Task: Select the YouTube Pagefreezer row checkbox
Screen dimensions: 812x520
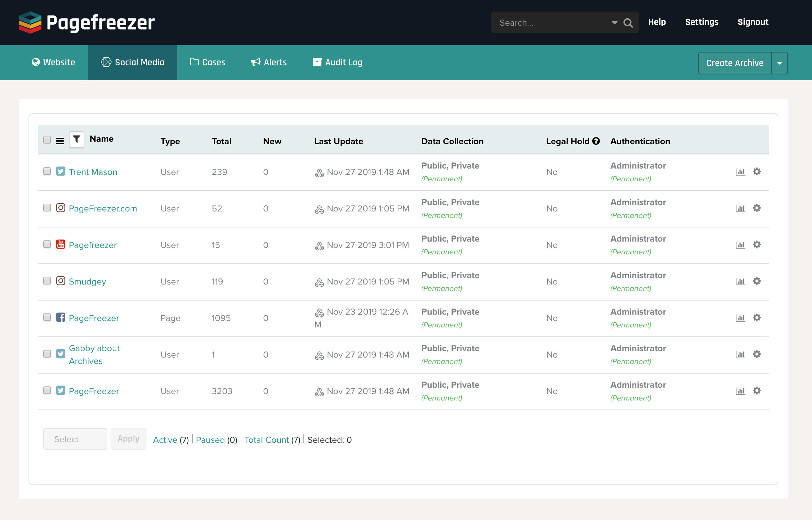Action: pyautogui.click(x=47, y=244)
